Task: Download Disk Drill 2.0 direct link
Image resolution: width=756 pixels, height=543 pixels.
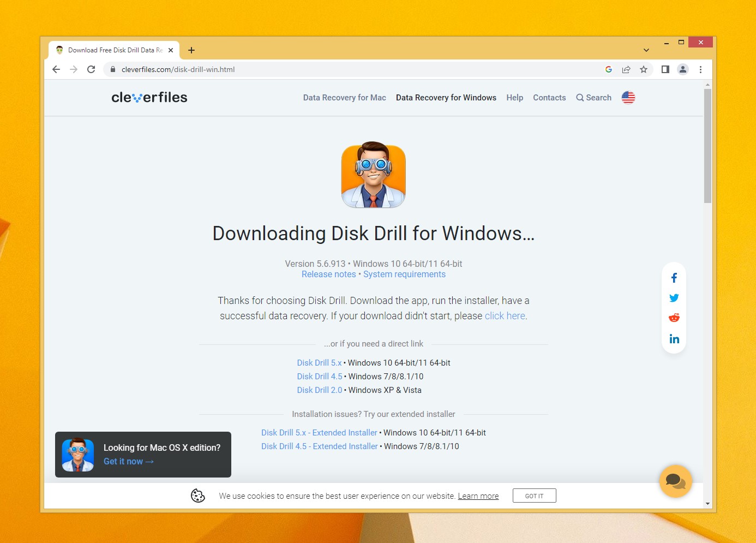Action: pos(320,390)
